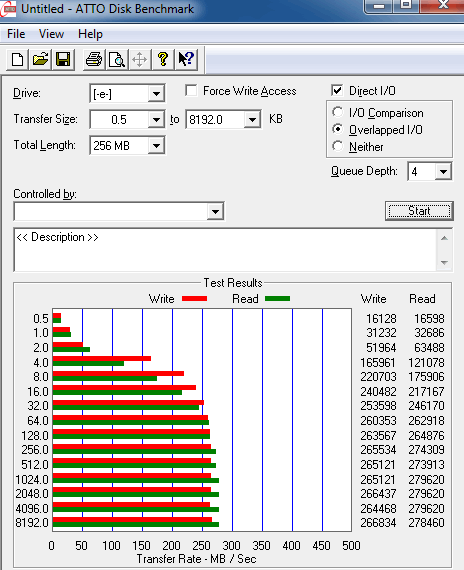The height and width of the screenshot is (570, 464).
Task: Enable the Force Write Access checkbox
Action: click(191, 91)
